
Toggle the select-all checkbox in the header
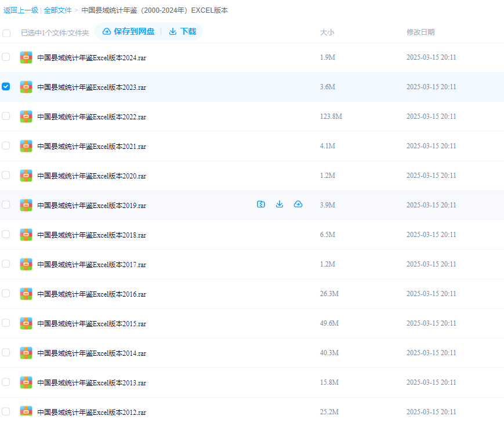pyautogui.click(x=6, y=33)
